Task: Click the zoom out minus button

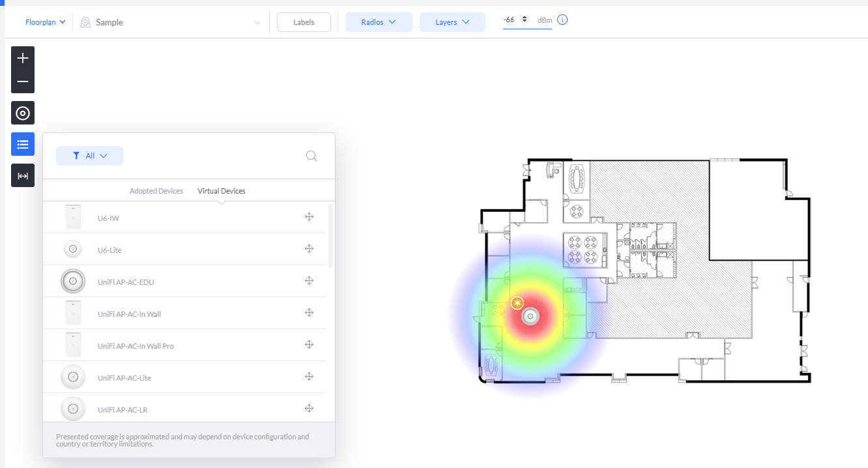Action: [23, 82]
